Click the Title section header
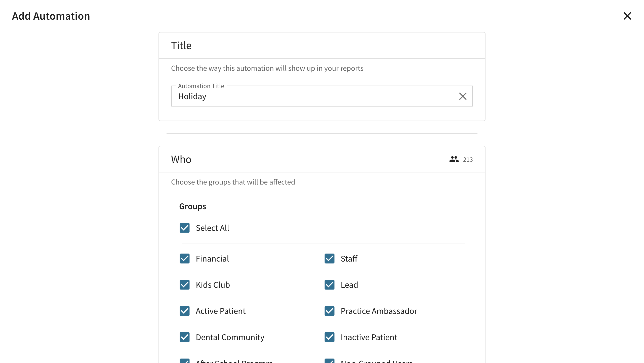The height and width of the screenshot is (363, 644). (181, 46)
